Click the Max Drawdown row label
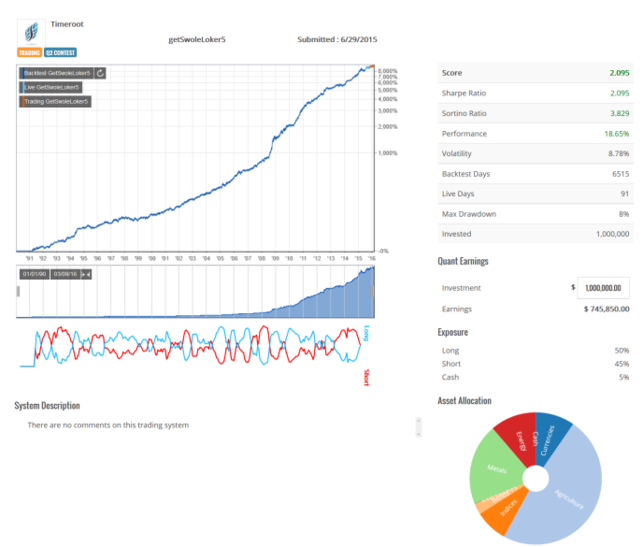This screenshot has height=547, width=643. [469, 214]
